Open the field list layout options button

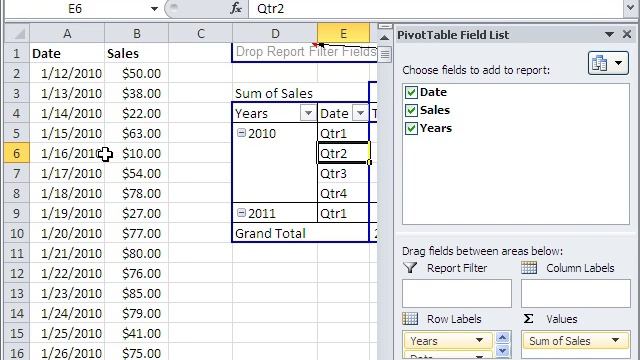coord(608,63)
